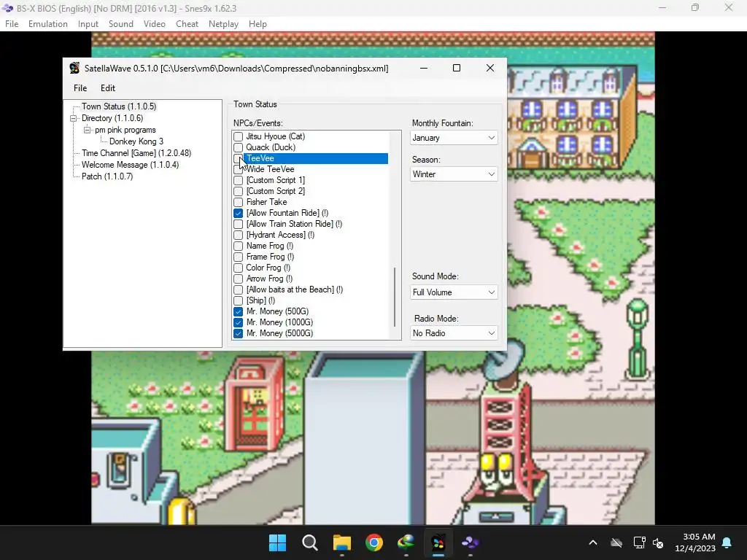The image size is (747, 560).
Task: Open the globe icon app in taskbar
Action: coord(406,542)
